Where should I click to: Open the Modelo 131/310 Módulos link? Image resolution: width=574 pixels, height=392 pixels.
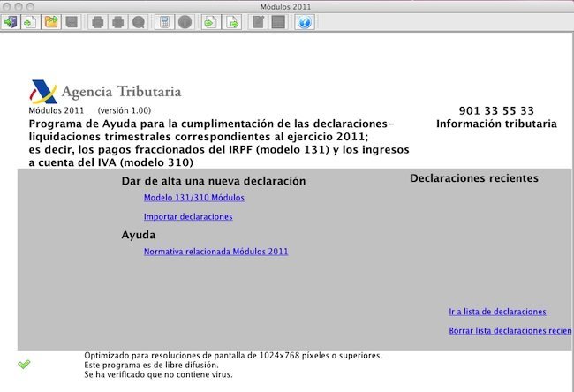click(x=193, y=198)
